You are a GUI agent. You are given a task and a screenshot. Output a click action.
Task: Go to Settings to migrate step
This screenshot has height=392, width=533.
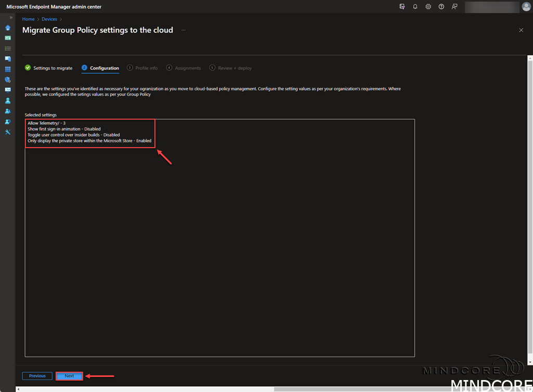(x=49, y=68)
